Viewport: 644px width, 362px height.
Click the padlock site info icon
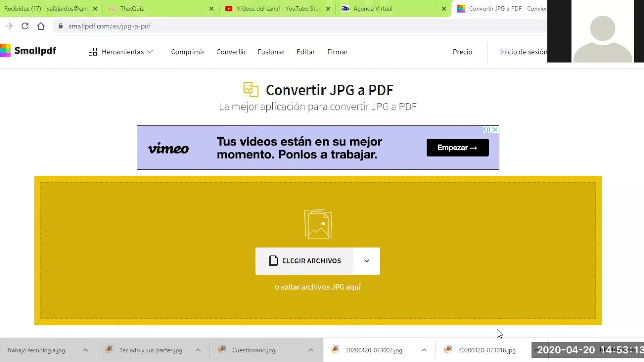click(61, 26)
